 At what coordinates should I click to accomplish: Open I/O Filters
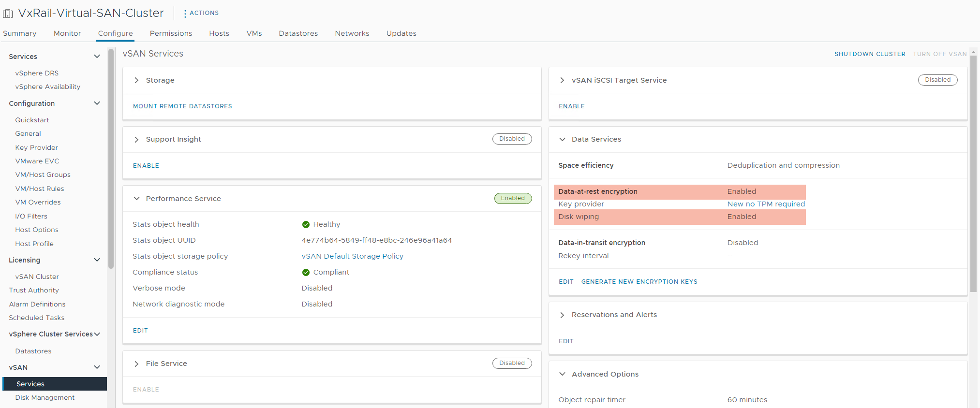31,216
